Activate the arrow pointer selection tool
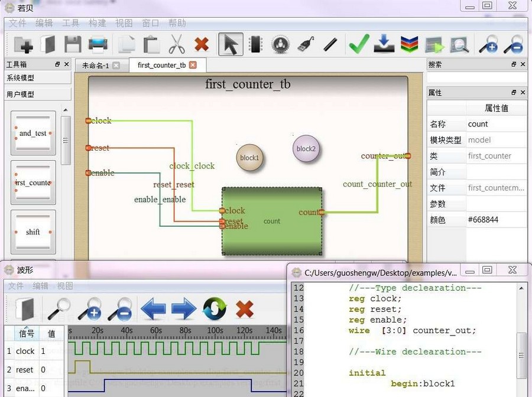Image resolution: width=532 pixels, height=397 pixels. pyautogui.click(x=231, y=44)
